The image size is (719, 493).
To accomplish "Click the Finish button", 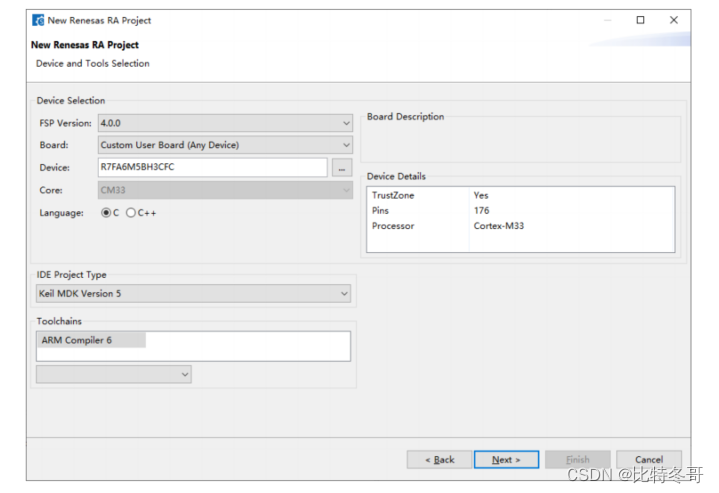I will pos(578,460).
